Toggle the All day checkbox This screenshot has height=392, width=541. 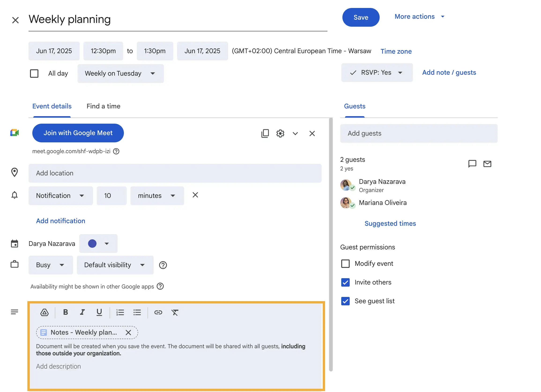click(x=34, y=74)
